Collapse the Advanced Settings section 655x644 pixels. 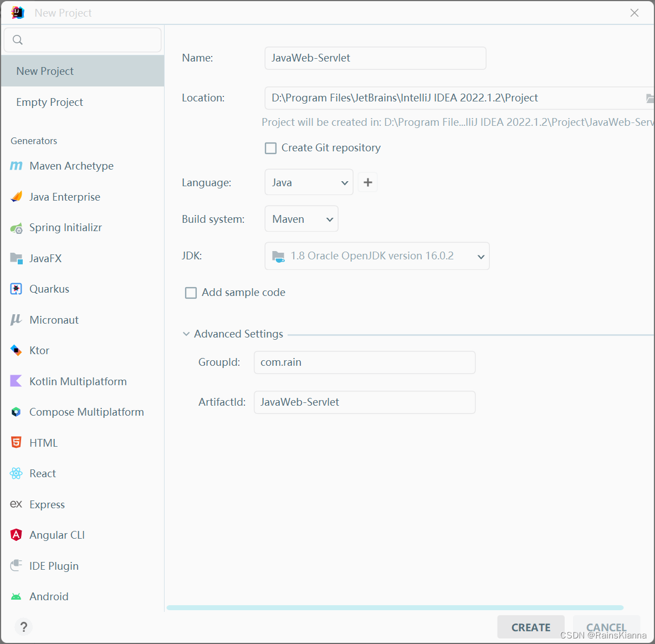tap(186, 334)
